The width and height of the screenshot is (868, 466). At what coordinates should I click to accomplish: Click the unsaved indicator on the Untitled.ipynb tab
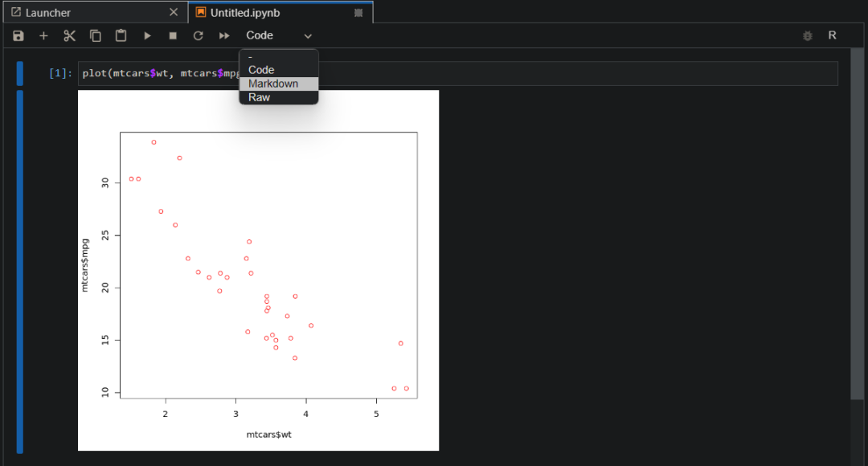(358, 13)
